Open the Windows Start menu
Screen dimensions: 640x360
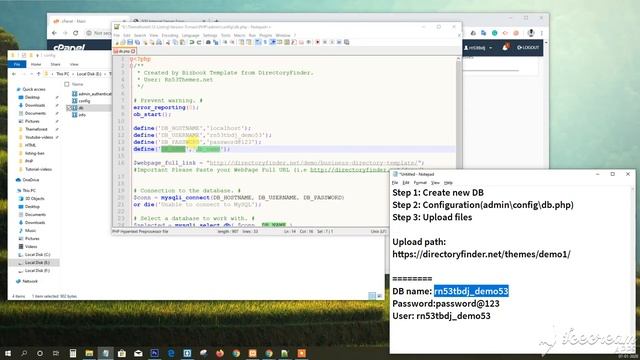(x=8, y=353)
